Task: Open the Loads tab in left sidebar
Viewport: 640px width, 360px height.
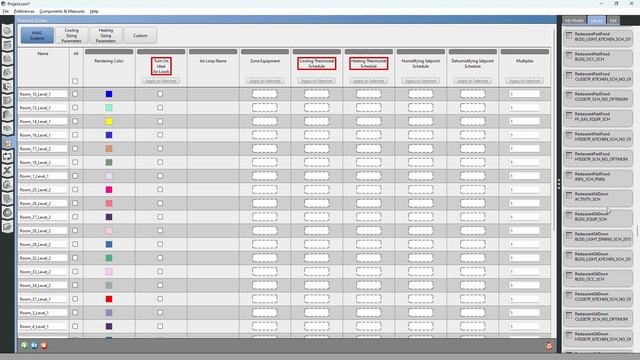Action: point(7,73)
